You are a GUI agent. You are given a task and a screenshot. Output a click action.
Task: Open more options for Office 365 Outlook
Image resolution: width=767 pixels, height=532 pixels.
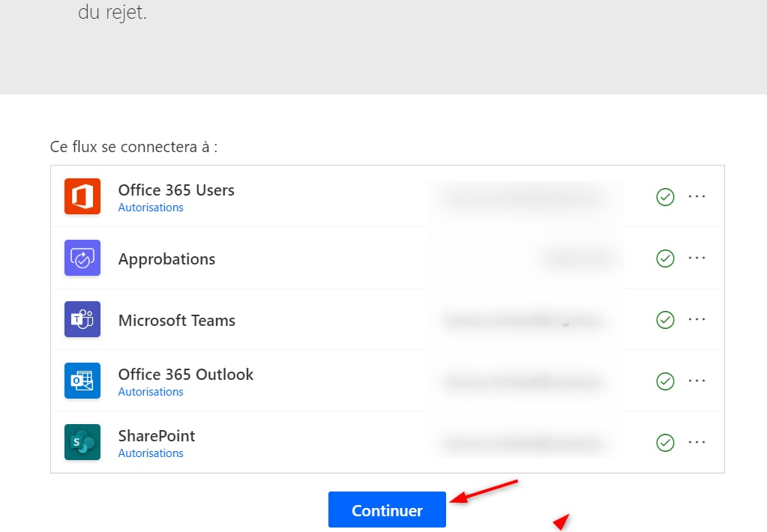point(697,381)
